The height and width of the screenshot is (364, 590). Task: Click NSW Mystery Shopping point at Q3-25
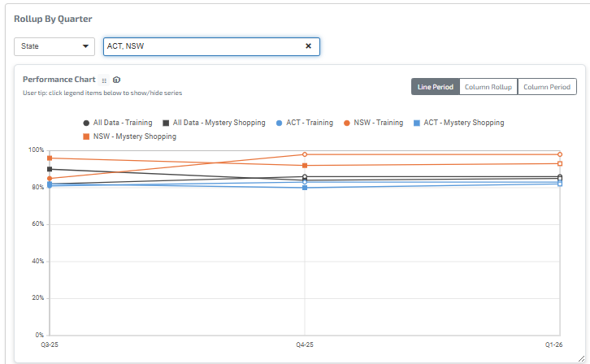(50, 158)
